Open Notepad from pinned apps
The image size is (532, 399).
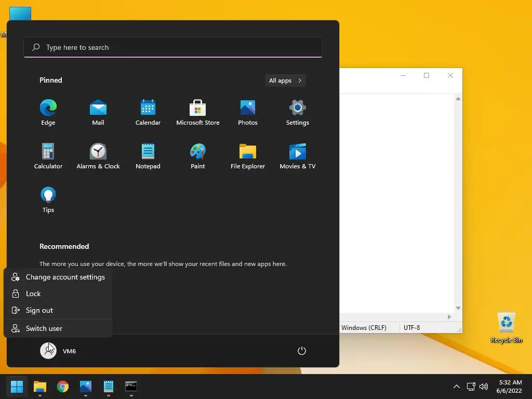pos(148,156)
